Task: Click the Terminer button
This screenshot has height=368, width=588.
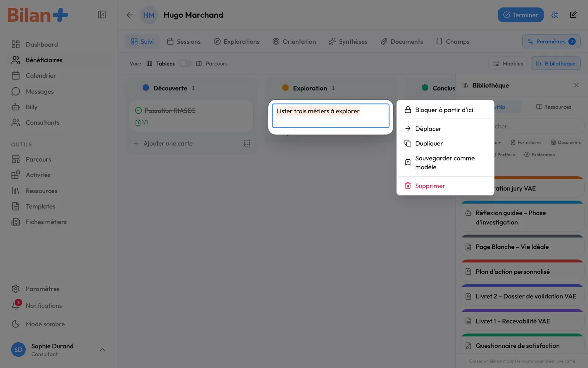Action: (520, 15)
